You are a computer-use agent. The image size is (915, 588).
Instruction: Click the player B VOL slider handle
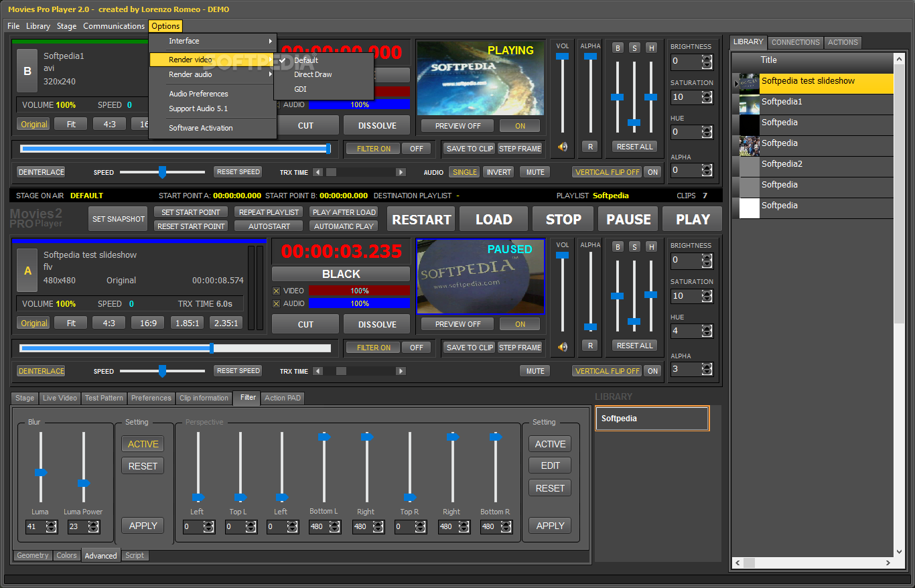tap(563, 56)
